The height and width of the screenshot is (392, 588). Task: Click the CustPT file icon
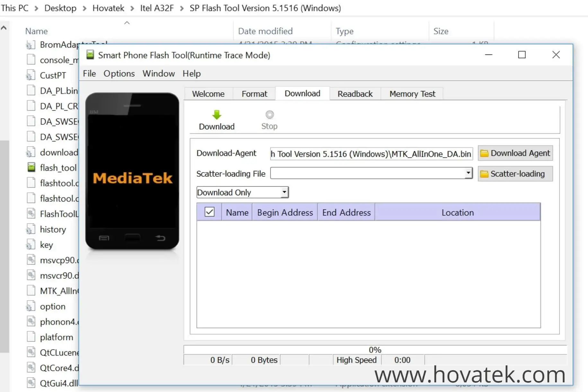pos(31,75)
